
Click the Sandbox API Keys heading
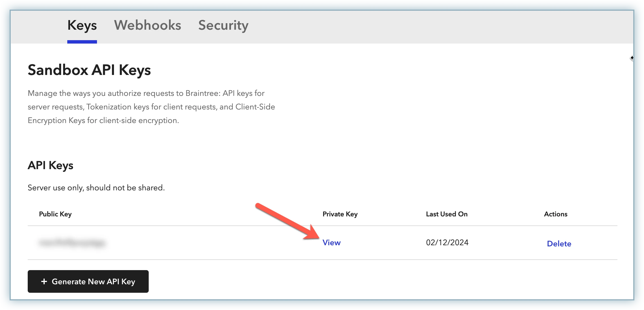89,70
